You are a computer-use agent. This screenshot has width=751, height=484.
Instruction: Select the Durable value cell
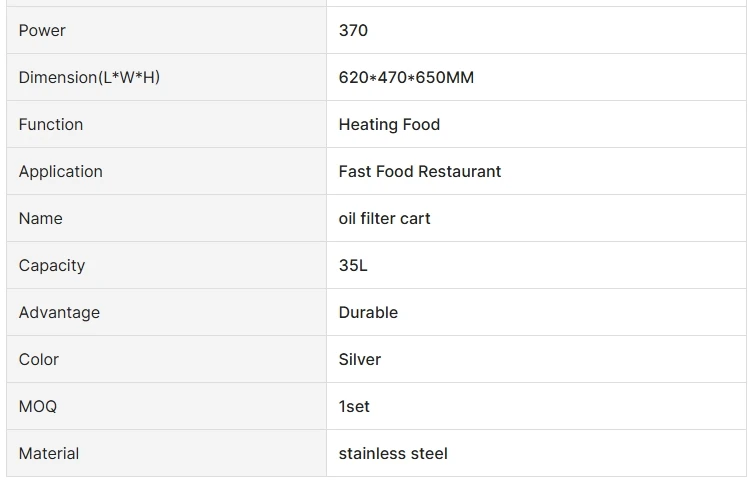tap(368, 312)
